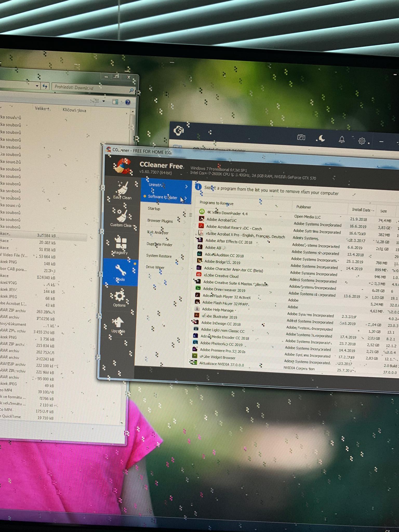
Task: Click the Adobe Acrobat DC program icon
Action: click(201, 219)
